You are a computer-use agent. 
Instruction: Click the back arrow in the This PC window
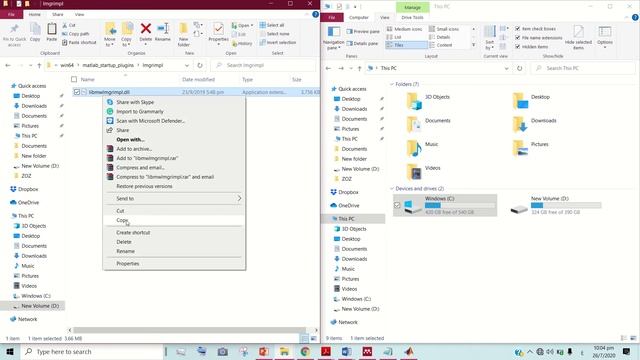[329, 68]
